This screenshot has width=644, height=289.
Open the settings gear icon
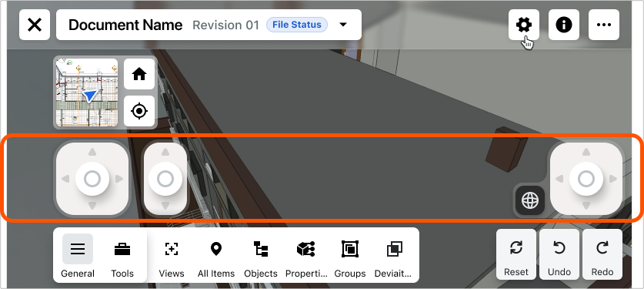(x=524, y=25)
